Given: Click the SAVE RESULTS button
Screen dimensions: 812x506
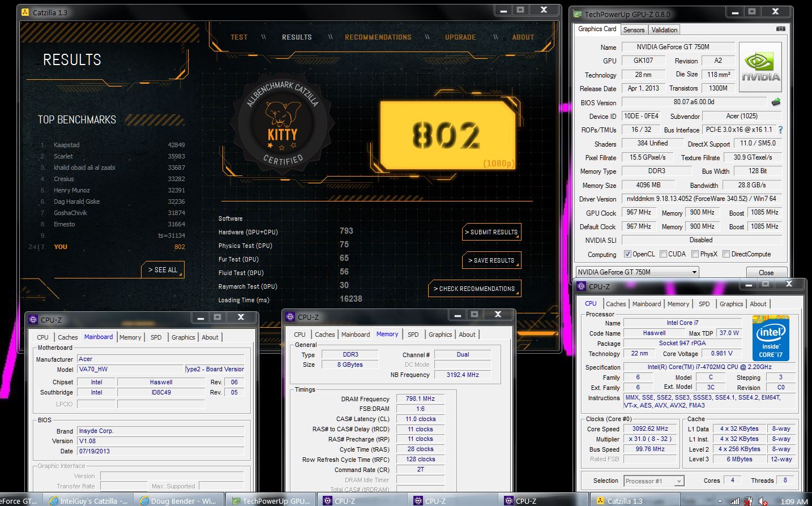Looking at the screenshot, I should coord(491,260).
